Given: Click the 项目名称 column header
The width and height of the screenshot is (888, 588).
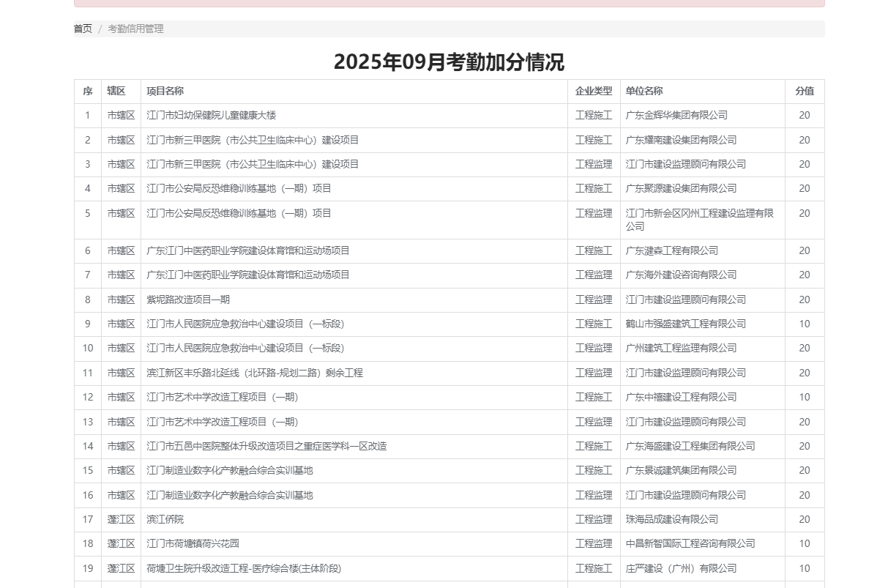Looking at the screenshot, I should [x=165, y=92].
